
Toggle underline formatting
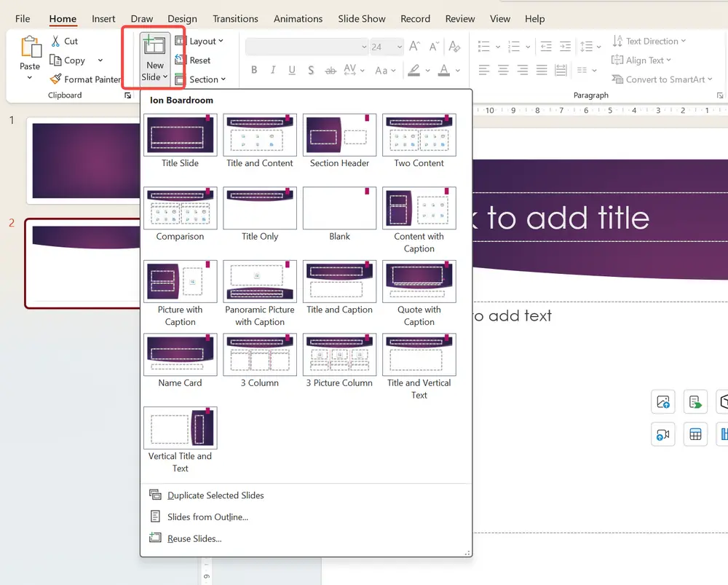(x=292, y=70)
